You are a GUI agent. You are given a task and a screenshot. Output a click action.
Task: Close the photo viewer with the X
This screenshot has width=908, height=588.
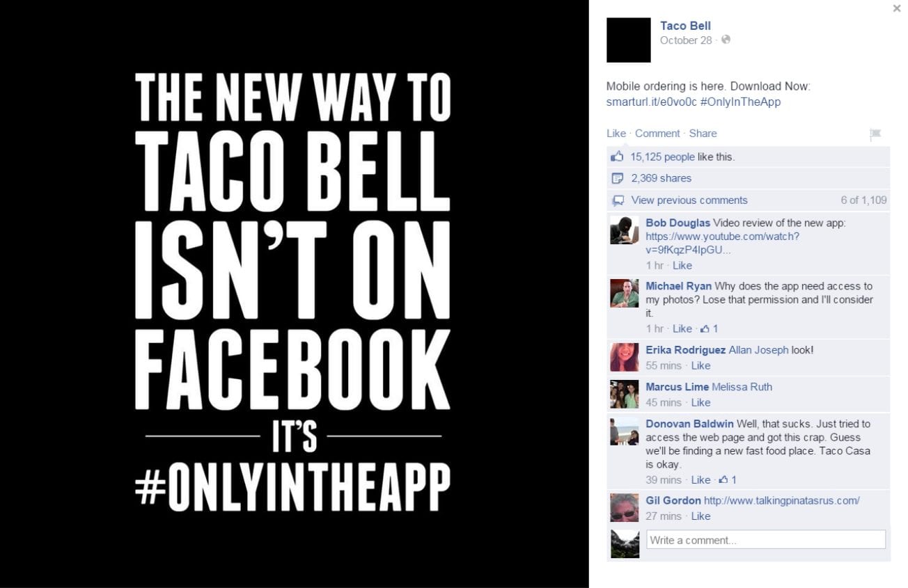pyautogui.click(x=897, y=8)
